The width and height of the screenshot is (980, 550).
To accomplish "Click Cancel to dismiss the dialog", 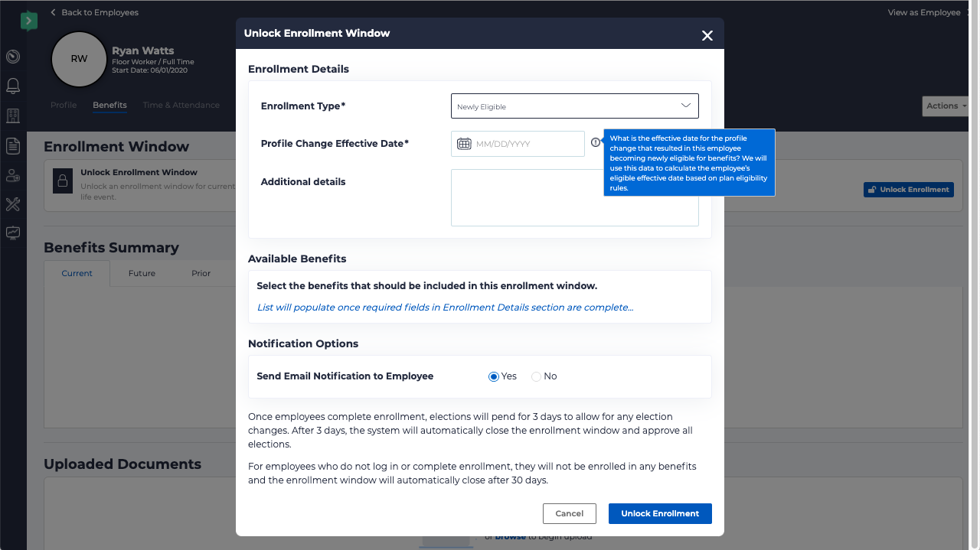I will point(570,513).
